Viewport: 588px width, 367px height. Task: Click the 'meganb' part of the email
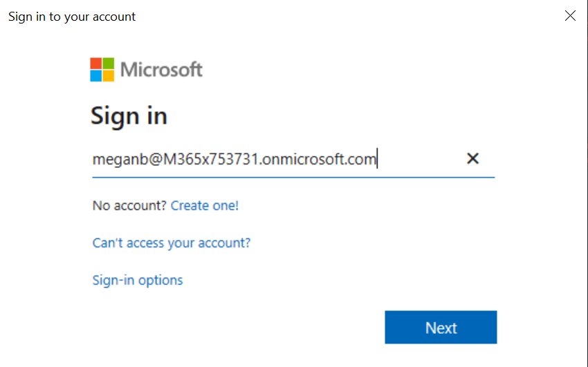pos(117,160)
